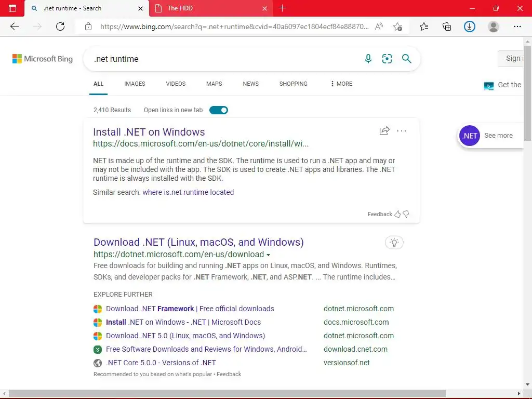Viewport: 532px width, 399px height.
Task: Select the ALL results tab
Action: click(98, 84)
